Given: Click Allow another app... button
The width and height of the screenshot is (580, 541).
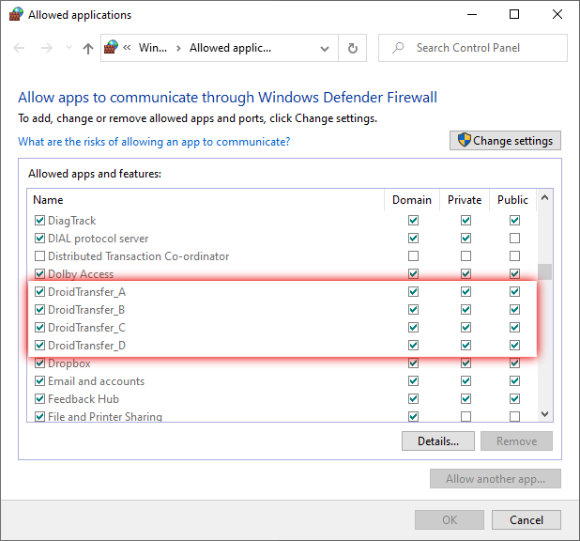Looking at the screenshot, I should click(495, 479).
